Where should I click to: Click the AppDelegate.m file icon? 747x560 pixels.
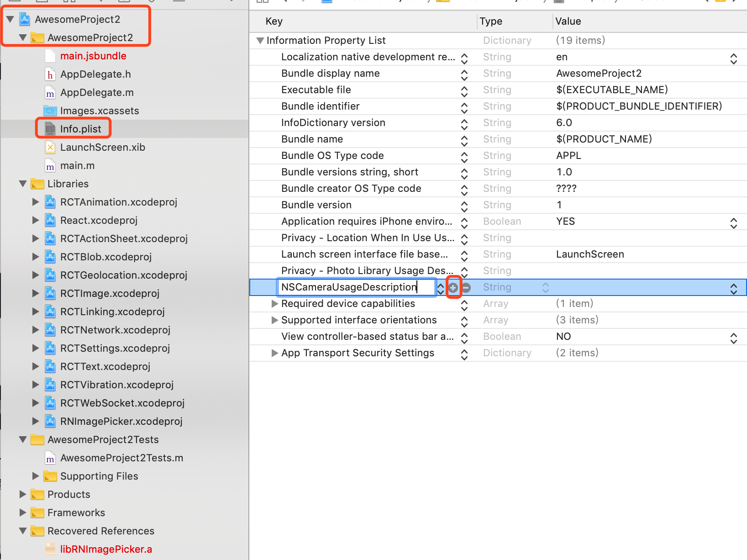[50, 92]
